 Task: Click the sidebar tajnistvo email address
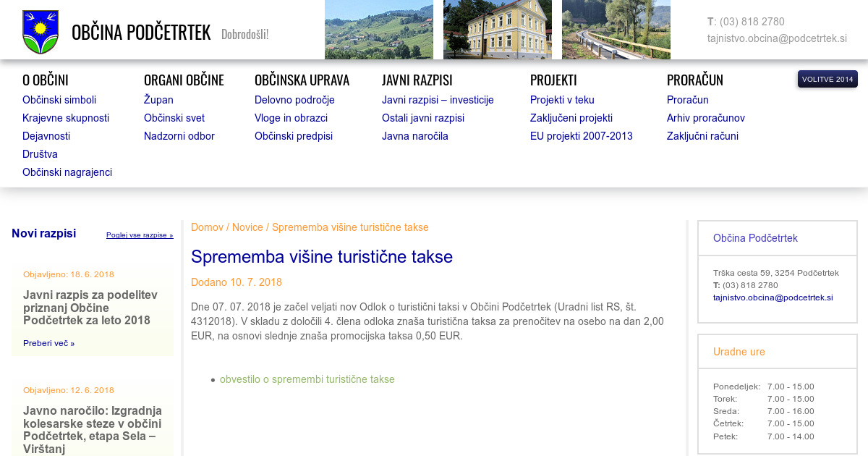tap(773, 297)
